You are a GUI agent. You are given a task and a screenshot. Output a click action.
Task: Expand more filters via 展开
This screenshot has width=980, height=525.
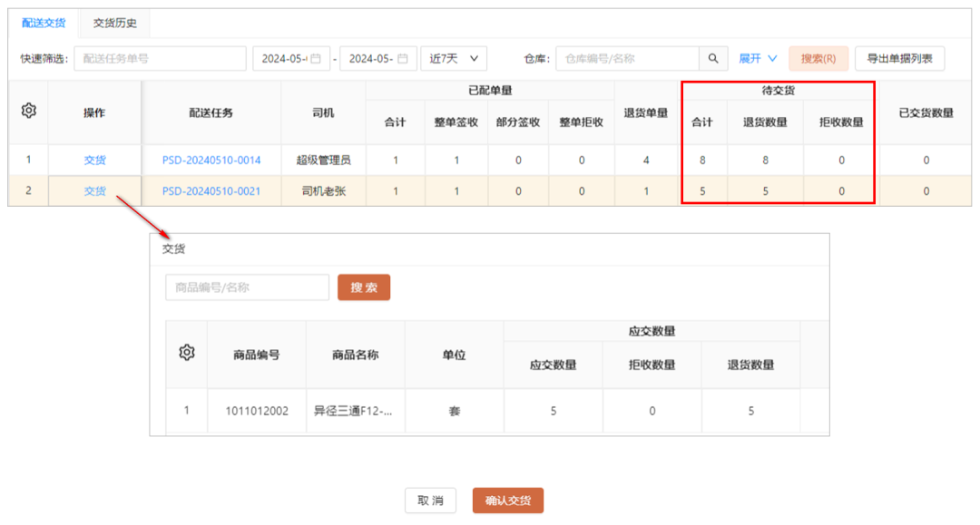(758, 59)
